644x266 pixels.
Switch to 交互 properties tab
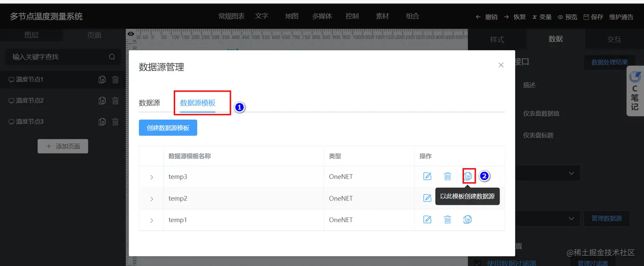[614, 39]
